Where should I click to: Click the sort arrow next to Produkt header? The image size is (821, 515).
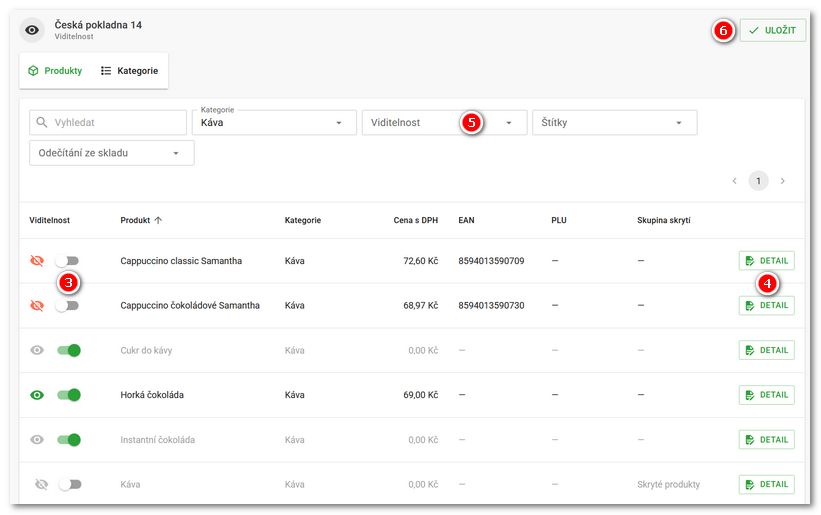[158, 220]
